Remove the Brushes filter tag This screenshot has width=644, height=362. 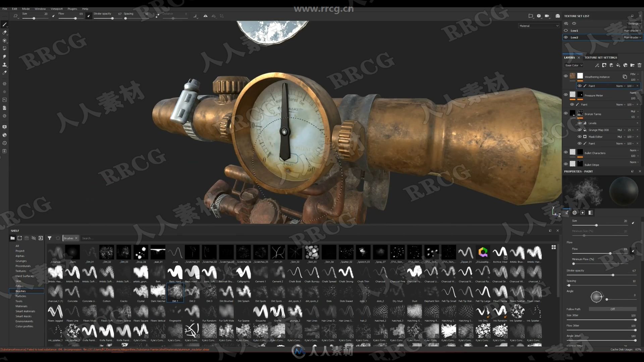coord(76,238)
